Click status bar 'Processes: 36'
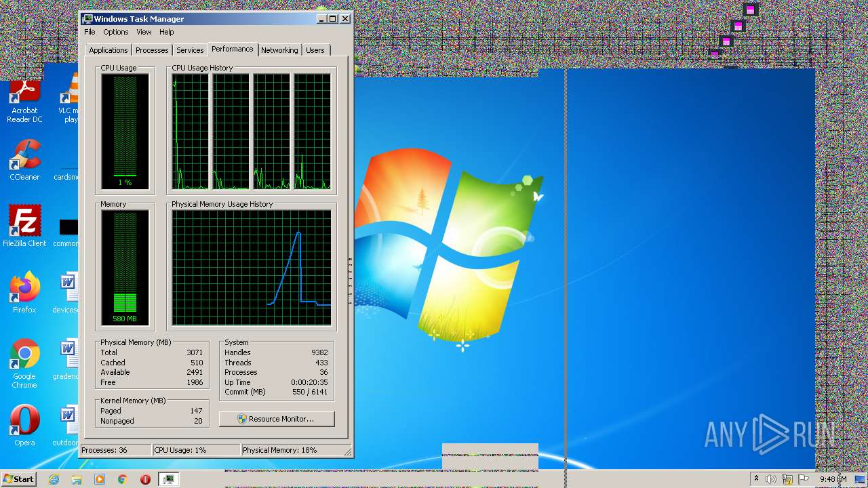The image size is (868, 488). (x=115, y=450)
